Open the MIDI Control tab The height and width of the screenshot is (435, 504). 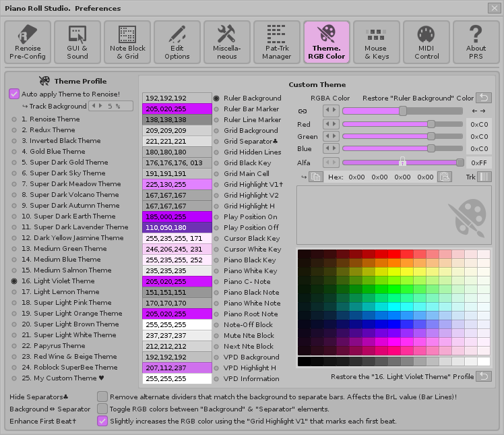pos(427,42)
